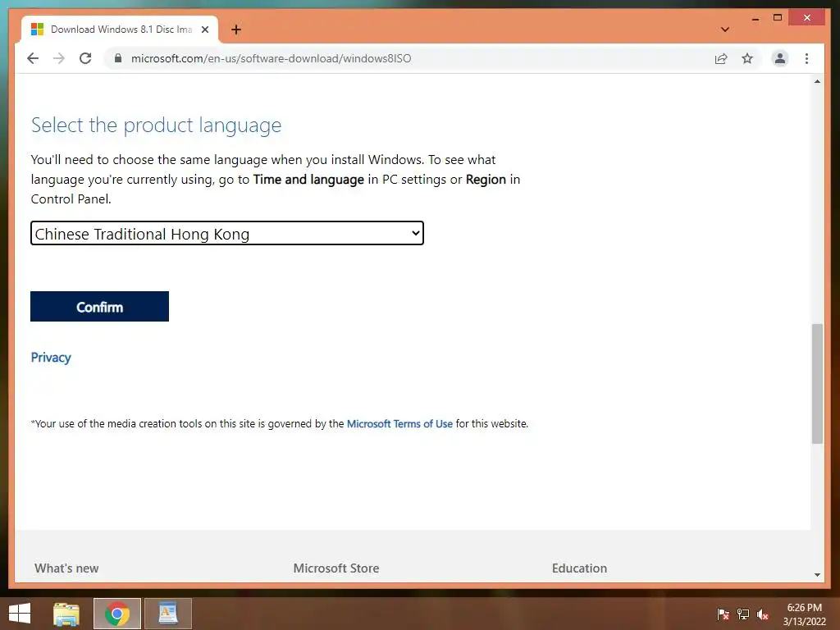
Task: Open the tab search chevron
Action: point(725,30)
